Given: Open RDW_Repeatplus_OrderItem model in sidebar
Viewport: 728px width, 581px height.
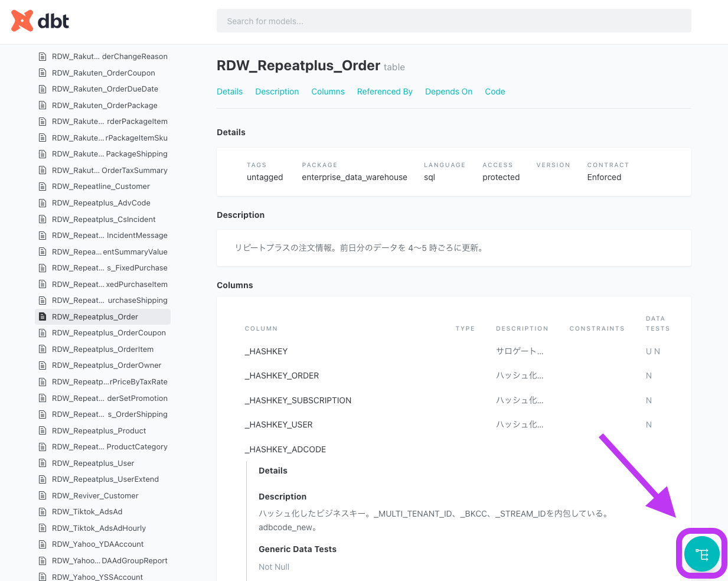Looking at the screenshot, I should coord(103,350).
